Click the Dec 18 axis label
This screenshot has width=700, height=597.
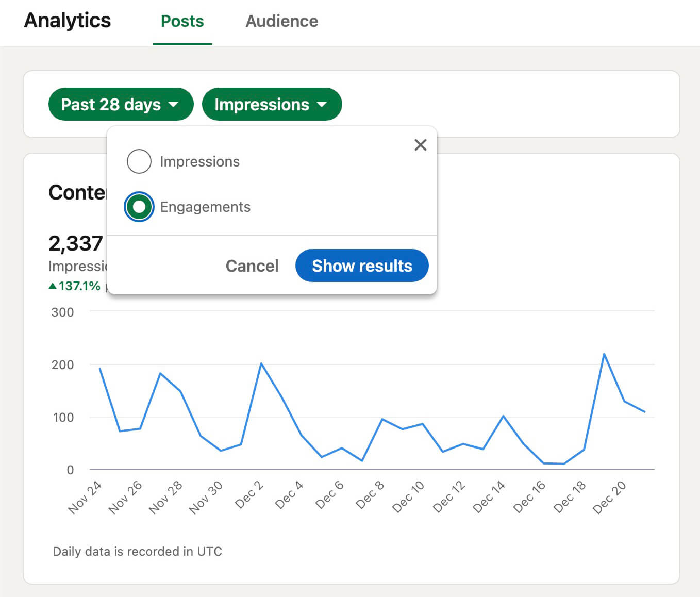[x=569, y=497]
